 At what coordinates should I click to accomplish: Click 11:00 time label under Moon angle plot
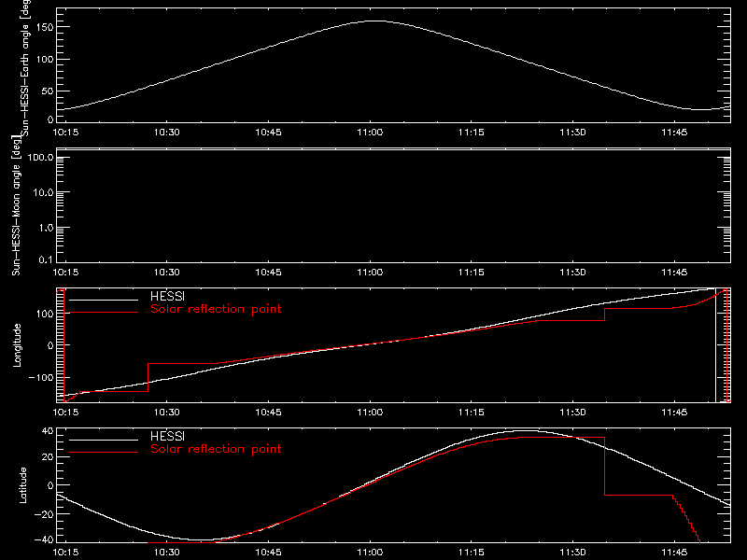click(370, 272)
